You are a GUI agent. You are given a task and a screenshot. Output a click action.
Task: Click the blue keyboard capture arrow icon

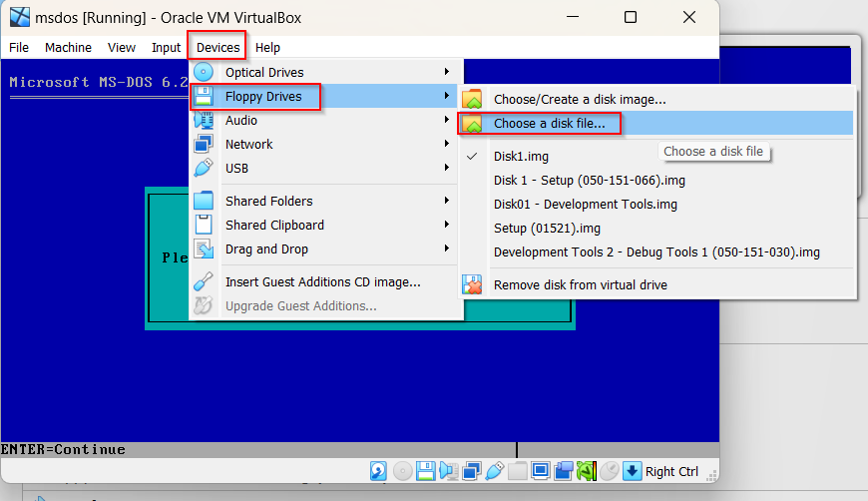(x=631, y=471)
